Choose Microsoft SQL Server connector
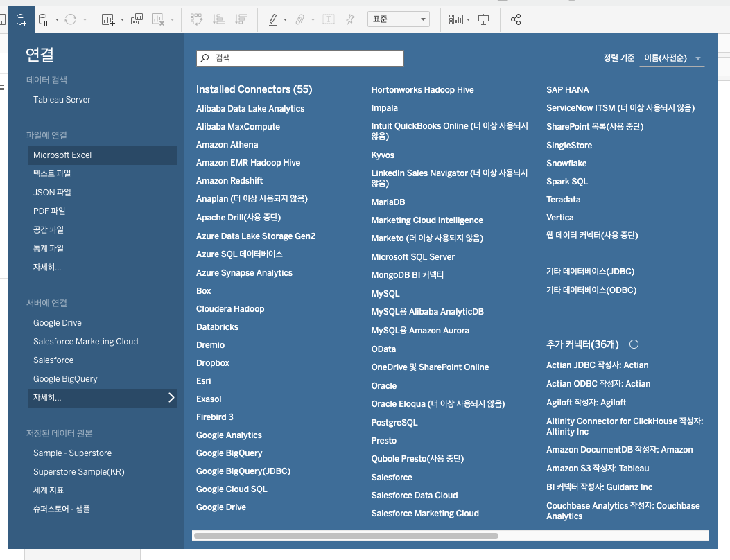The width and height of the screenshot is (730, 560). coord(413,257)
